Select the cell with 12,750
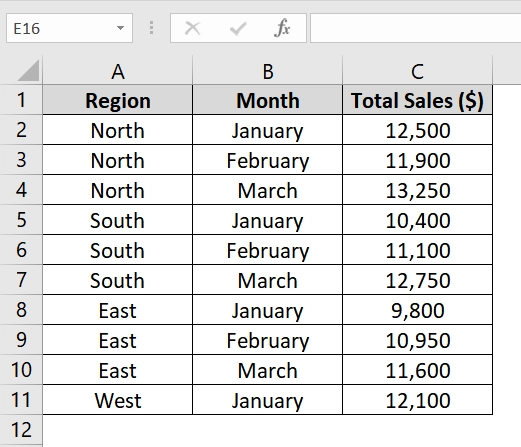 tap(418, 280)
